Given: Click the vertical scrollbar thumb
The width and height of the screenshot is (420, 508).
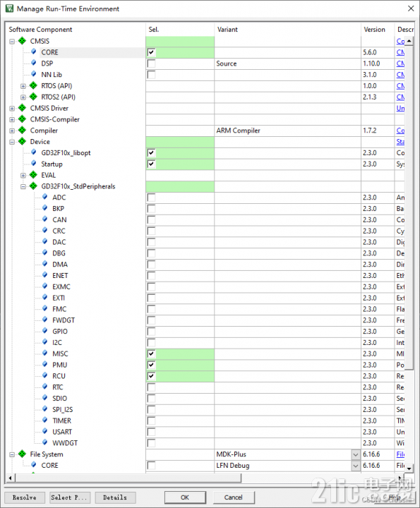Looking at the screenshot, I should [409, 207].
